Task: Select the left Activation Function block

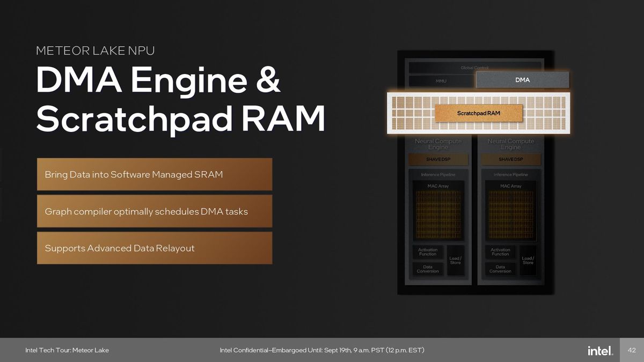Action: point(428,252)
